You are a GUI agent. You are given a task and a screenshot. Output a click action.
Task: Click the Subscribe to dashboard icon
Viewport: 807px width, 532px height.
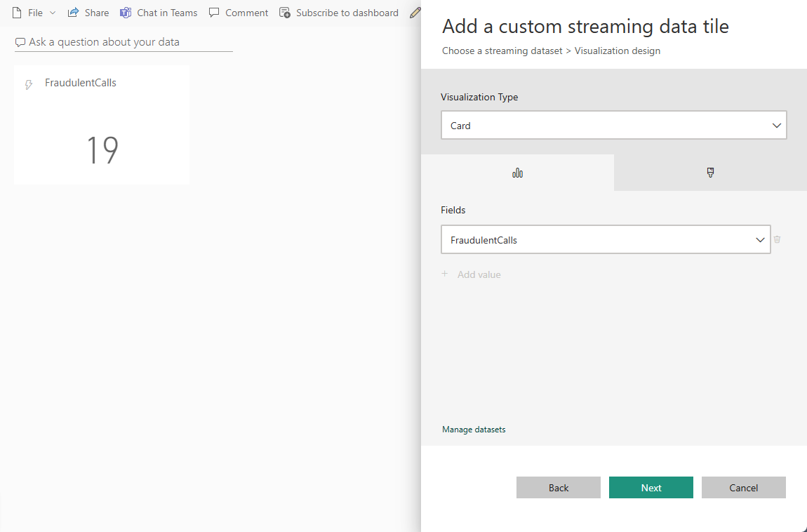click(285, 12)
